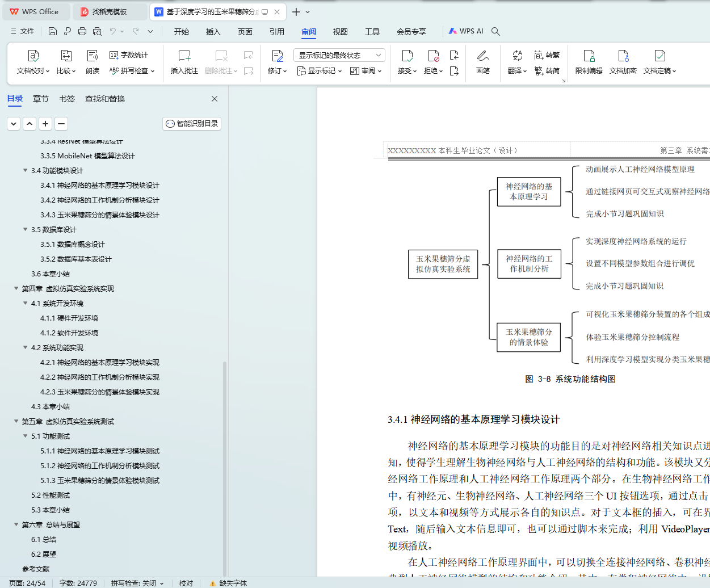Click 拒绝 reject changes icon
Screen dimensions: 710x588
click(x=433, y=56)
